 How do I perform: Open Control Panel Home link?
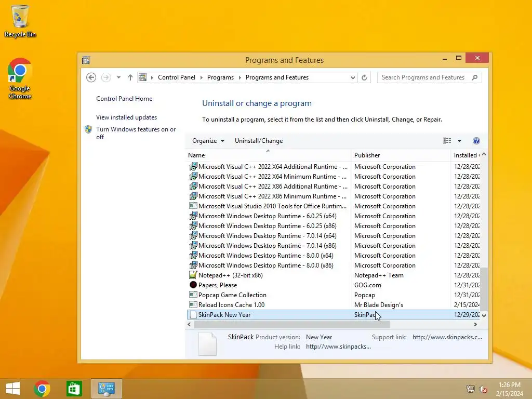tap(124, 99)
